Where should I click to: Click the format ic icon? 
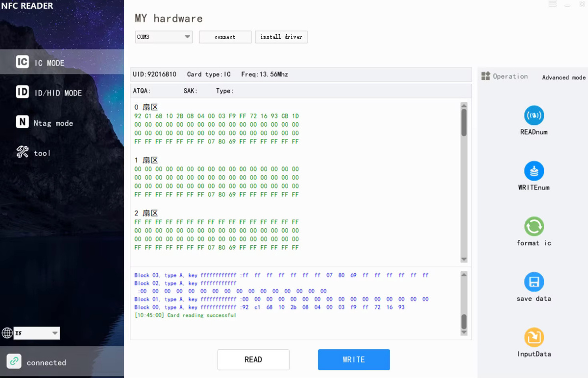(x=534, y=226)
